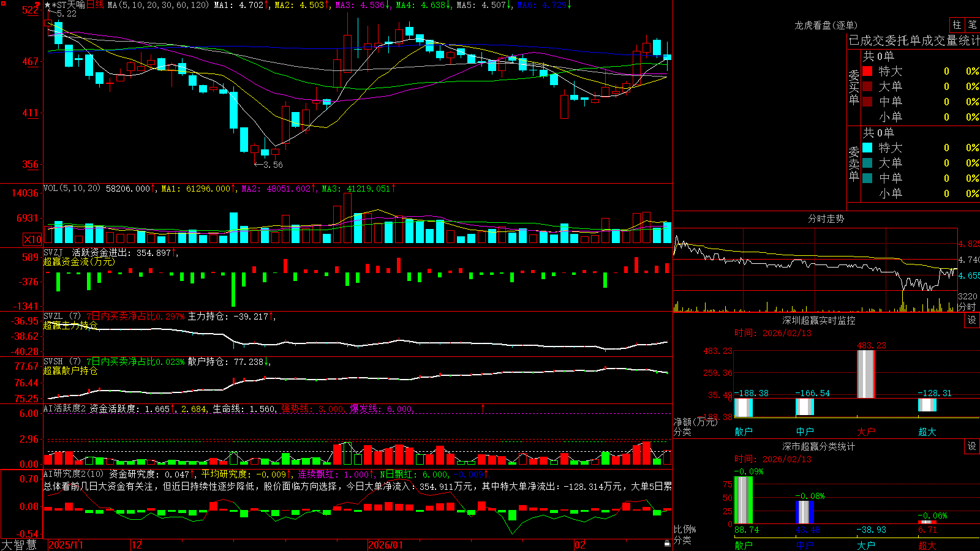
Task: Click the 大户 483.23 bar in 深圳超赢实时监控
Action: (866, 374)
